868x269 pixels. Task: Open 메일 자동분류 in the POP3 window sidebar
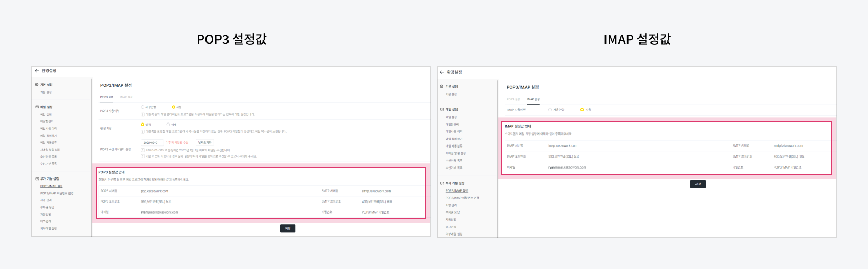pyautogui.click(x=49, y=142)
